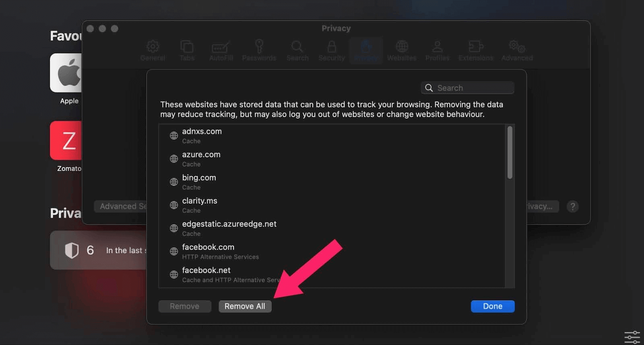Click the website list scrollbar thumb
Screen dimensions: 644x345
click(510, 152)
